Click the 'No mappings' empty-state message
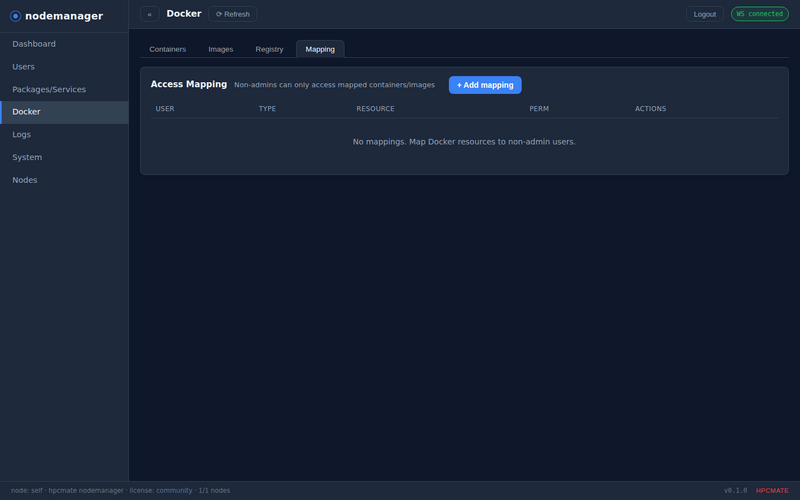 pos(464,142)
